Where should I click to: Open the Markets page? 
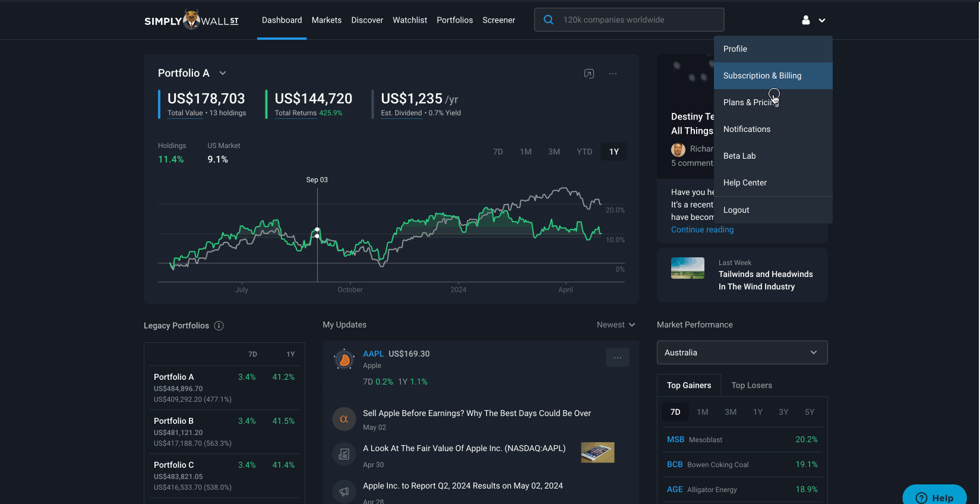click(x=327, y=20)
